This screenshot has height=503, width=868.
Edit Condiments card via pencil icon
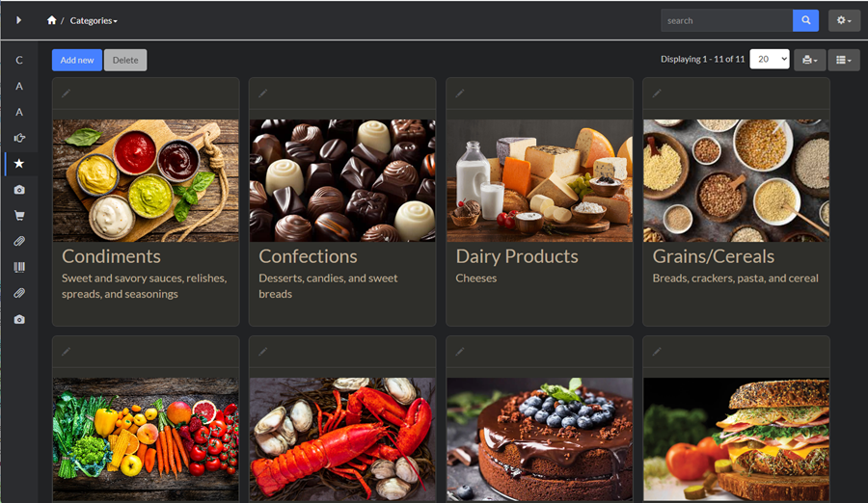click(x=66, y=93)
